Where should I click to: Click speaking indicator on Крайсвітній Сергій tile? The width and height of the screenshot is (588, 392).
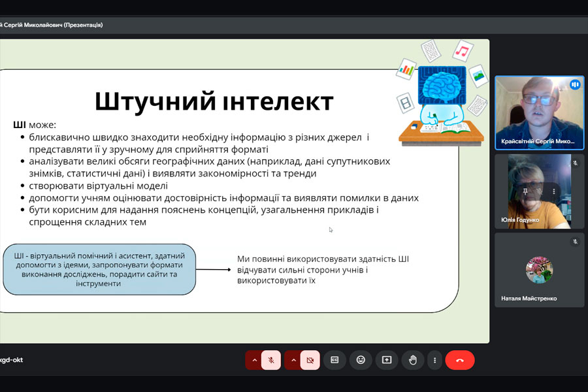point(575,85)
